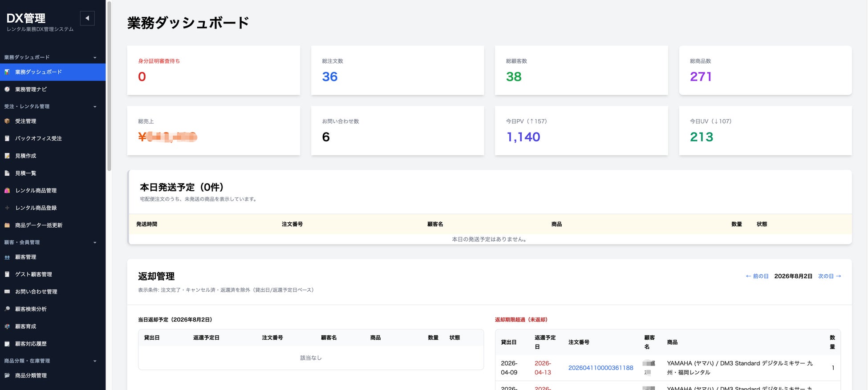The width and height of the screenshot is (868, 390).
Task: Click the レンタル商品登録 plus icon
Action: (x=7, y=208)
